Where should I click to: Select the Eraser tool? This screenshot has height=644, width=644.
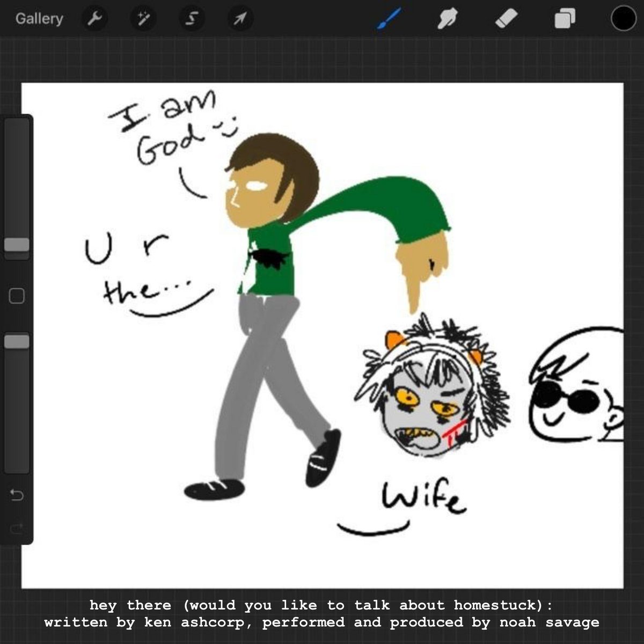(506, 19)
